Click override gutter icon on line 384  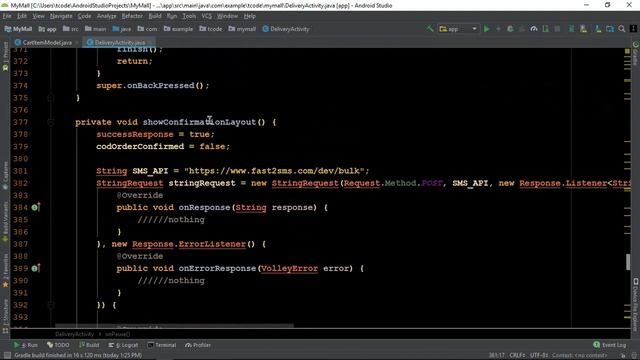tap(36, 207)
